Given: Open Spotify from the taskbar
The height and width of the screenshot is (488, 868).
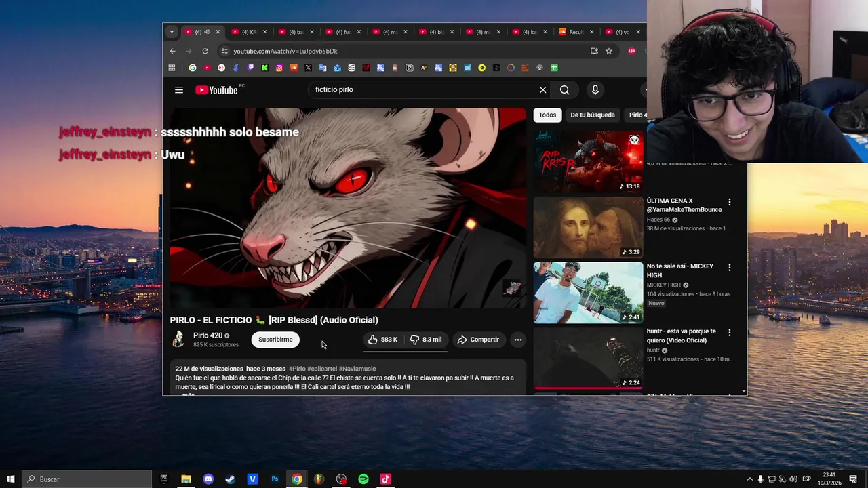Looking at the screenshot, I should (363, 479).
